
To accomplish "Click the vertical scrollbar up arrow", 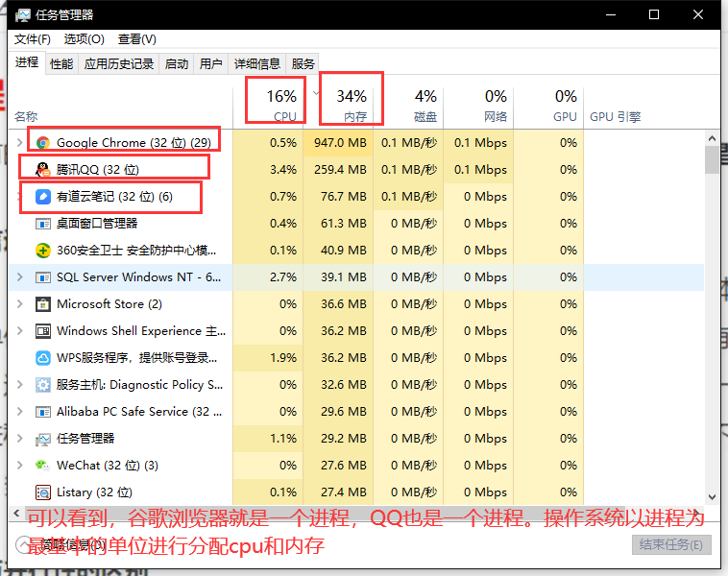I will click(x=712, y=138).
